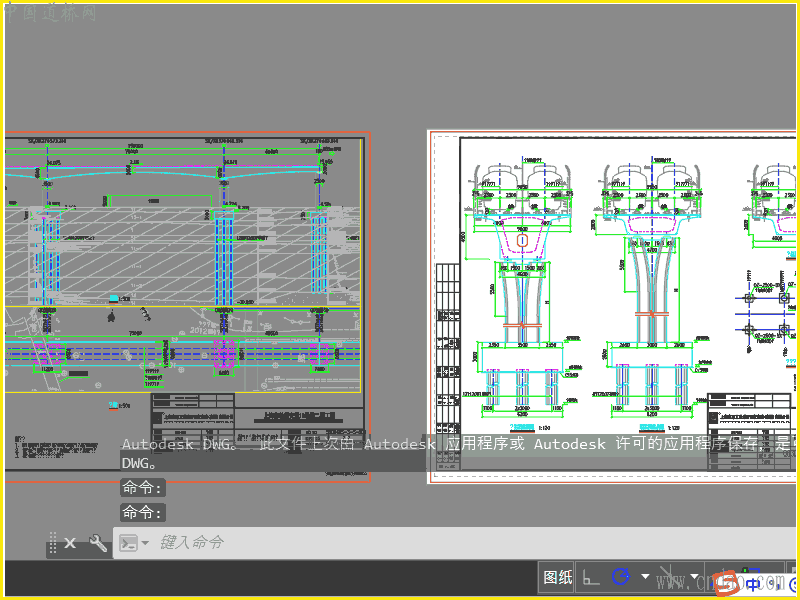Viewport: 800px width, 600px height.
Task: Click the magenta pier in plan view
Action: [x=222, y=354]
